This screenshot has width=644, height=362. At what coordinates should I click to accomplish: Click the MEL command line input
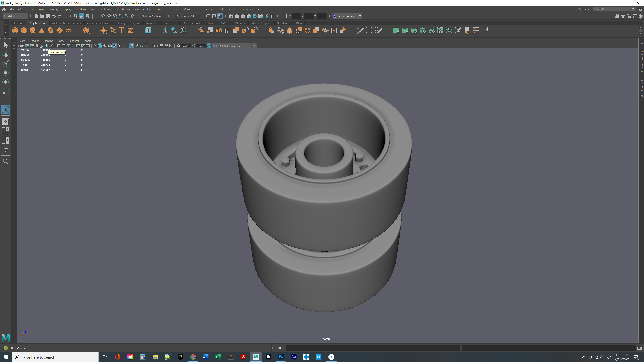click(373, 348)
